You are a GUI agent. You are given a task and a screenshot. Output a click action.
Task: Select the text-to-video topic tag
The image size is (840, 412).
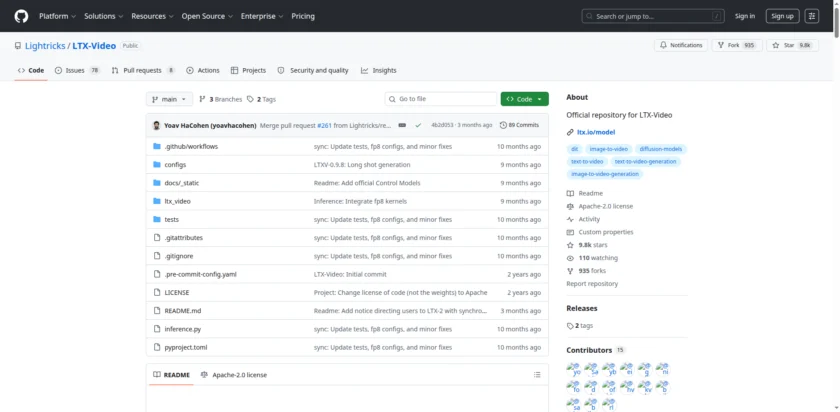click(587, 161)
